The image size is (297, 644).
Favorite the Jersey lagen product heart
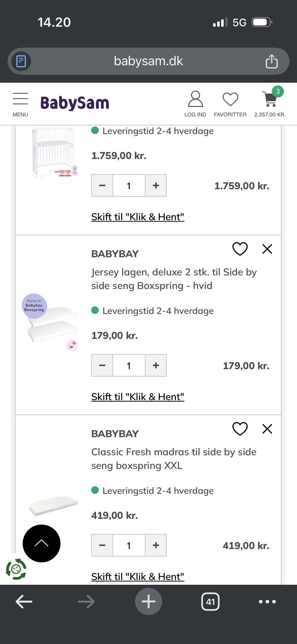click(x=240, y=249)
